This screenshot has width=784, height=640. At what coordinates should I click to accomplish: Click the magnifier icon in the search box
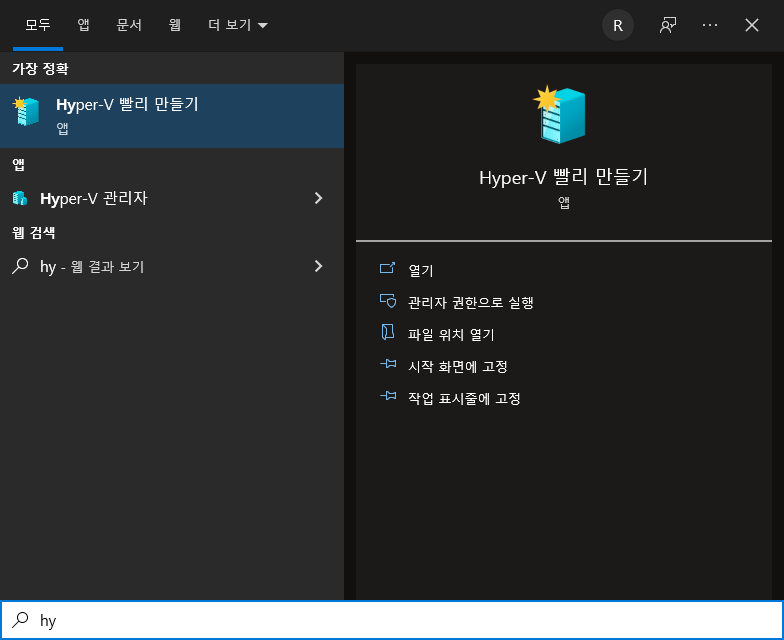pyautogui.click(x=20, y=620)
